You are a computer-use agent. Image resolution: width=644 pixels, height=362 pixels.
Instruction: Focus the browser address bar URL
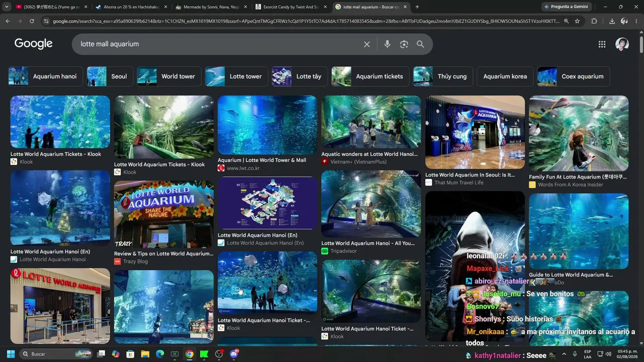(x=306, y=21)
